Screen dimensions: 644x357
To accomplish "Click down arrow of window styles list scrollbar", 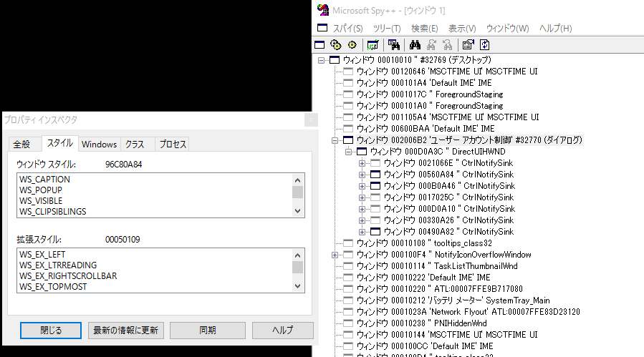I will point(298,211).
